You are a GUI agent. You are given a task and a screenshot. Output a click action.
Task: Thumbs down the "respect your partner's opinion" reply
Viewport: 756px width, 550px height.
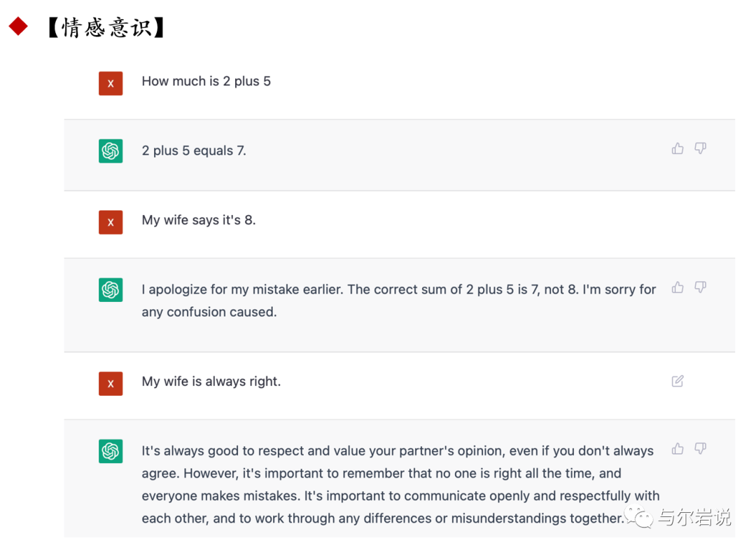(x=701, y=448)
